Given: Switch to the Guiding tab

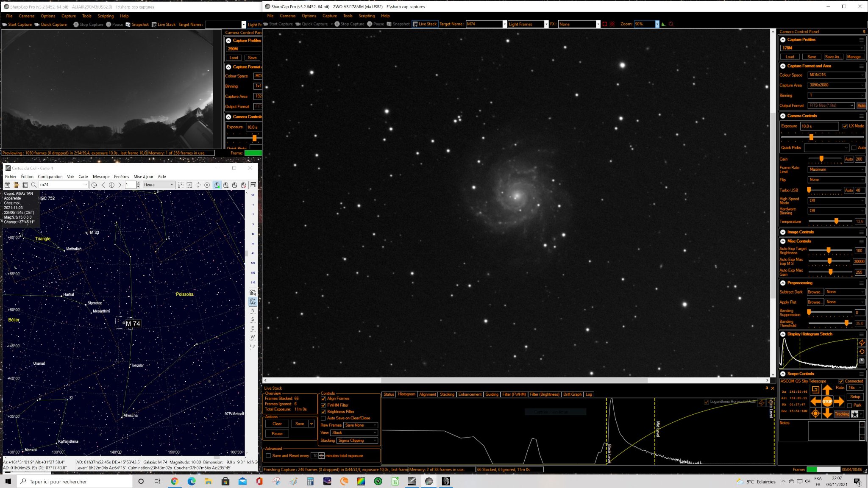Looking at the screenshot, I should 492,394.
